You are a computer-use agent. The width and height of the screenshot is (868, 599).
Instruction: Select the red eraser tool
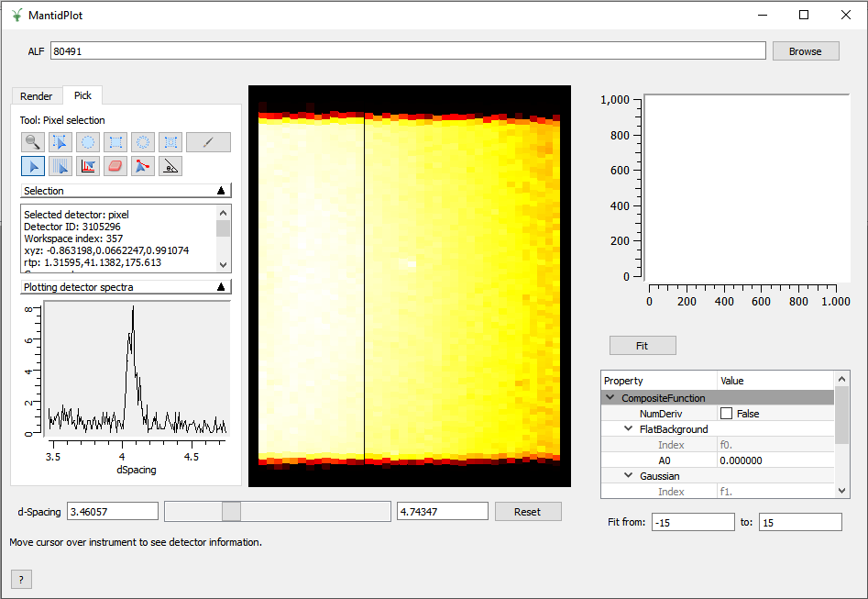[115, 166]
